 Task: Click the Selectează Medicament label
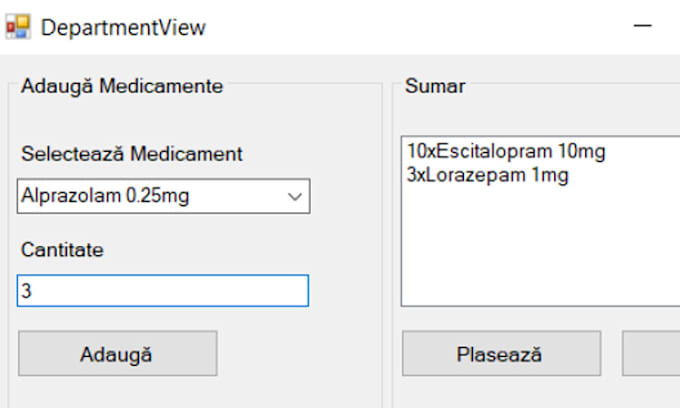(132, 154)
